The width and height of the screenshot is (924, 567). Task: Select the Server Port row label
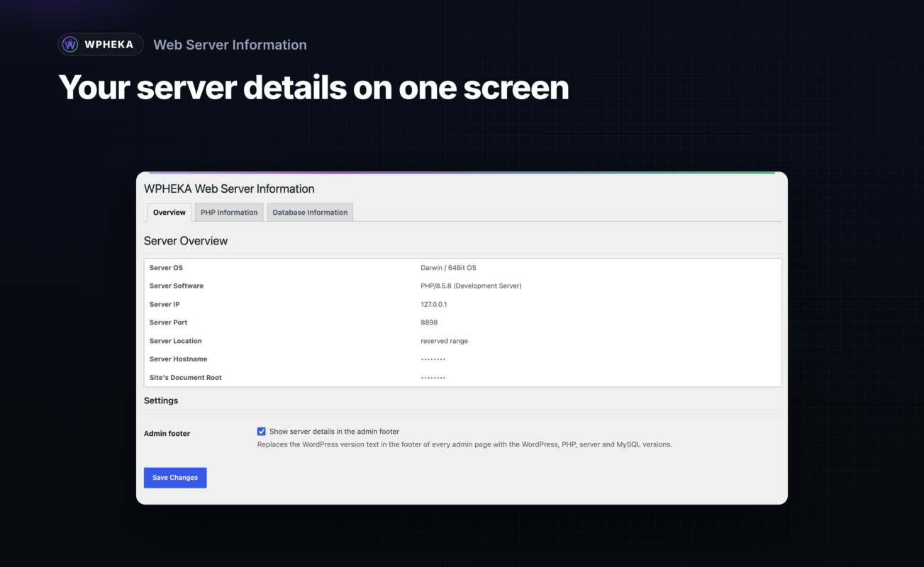168,322
